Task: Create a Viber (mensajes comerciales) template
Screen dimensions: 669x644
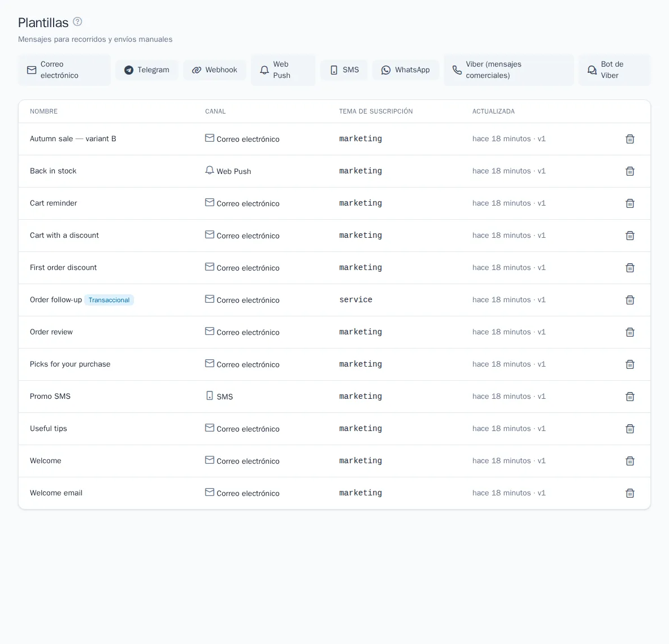Action: point(509,70)
